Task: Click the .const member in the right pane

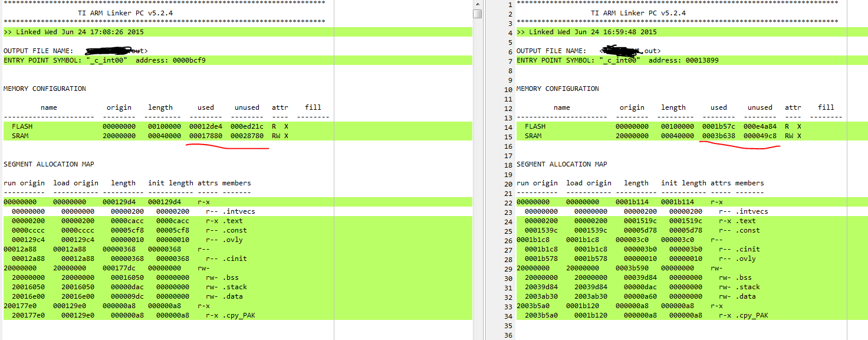Action: point(748,230)
